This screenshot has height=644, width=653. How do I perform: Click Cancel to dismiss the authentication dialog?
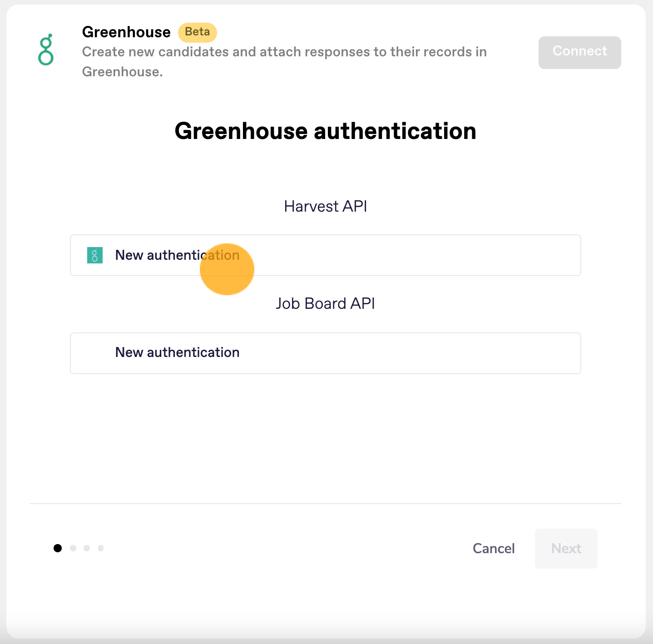[x=494, y=549]
